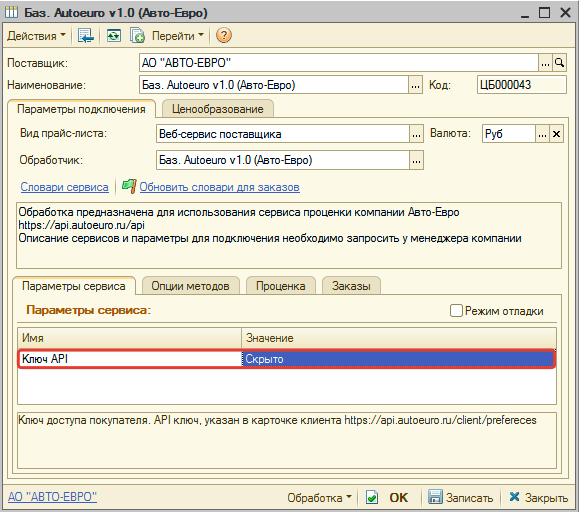Click the Наименование input field
The height and width of the screenshot is (512, 579).
coord(274,85)
